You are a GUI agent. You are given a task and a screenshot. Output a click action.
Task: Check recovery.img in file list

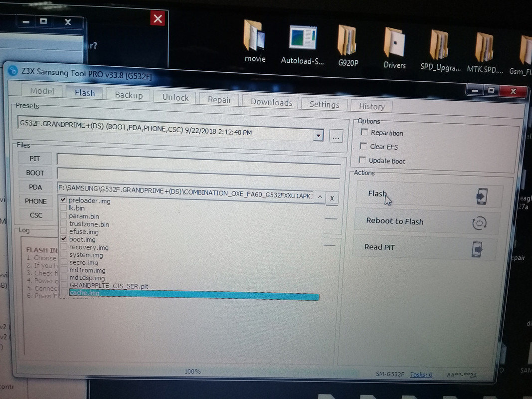click(x=64, y=247)
